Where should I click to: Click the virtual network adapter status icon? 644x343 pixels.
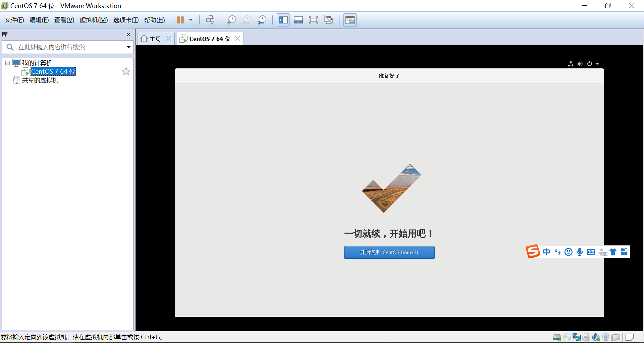[576, 337]
